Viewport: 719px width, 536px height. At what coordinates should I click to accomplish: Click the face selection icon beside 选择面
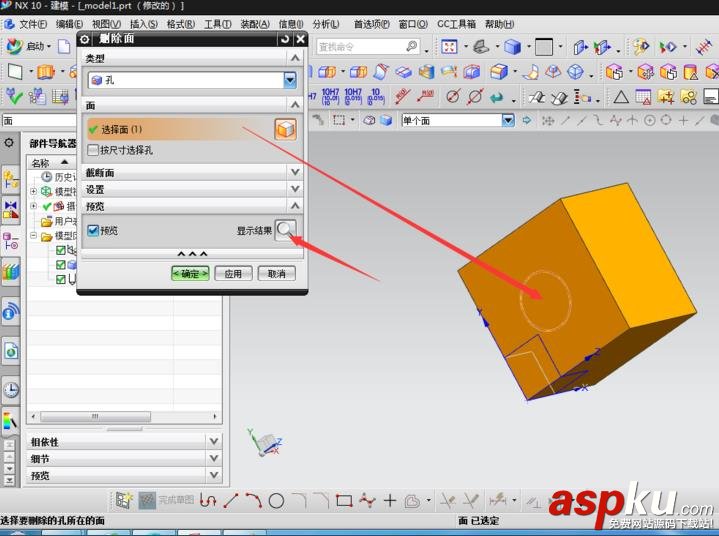click(x=285, y=129)
